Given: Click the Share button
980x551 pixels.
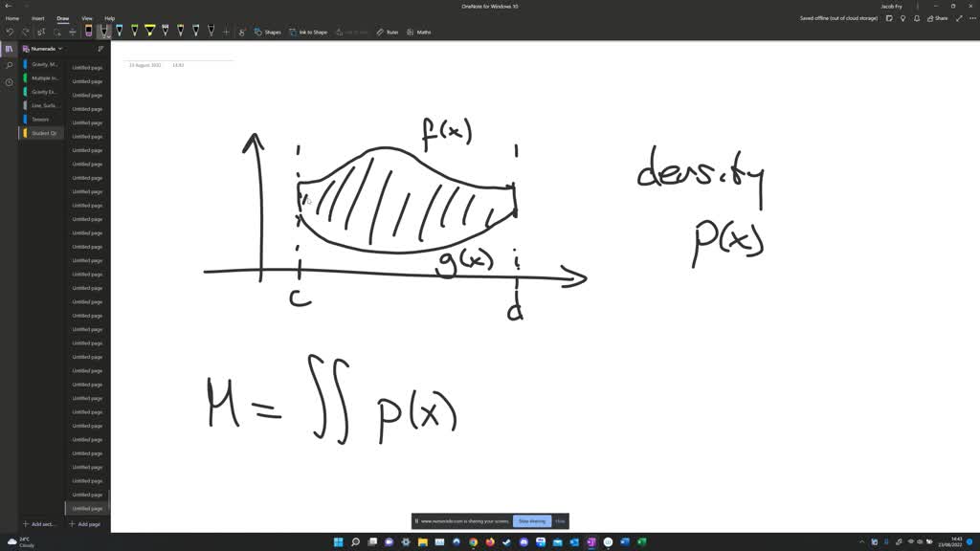Looking at the screenshot, I should (938, 18).
